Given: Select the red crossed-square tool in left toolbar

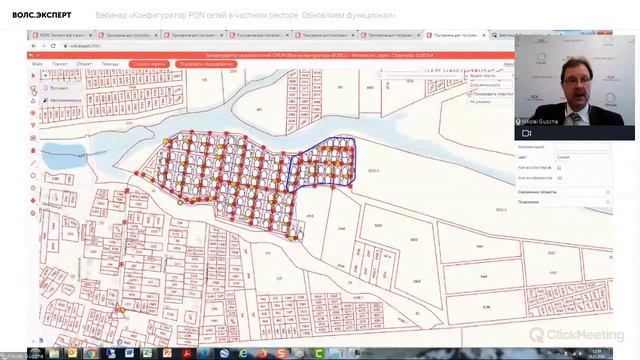Looking at the screenshot, I should (33, 138).
